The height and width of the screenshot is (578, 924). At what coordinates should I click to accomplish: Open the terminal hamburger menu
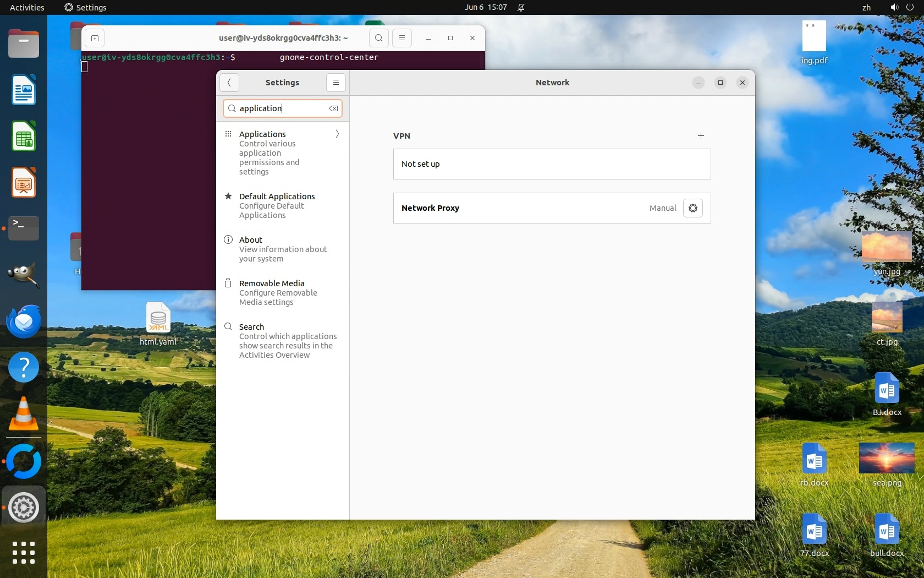(402, 38)
